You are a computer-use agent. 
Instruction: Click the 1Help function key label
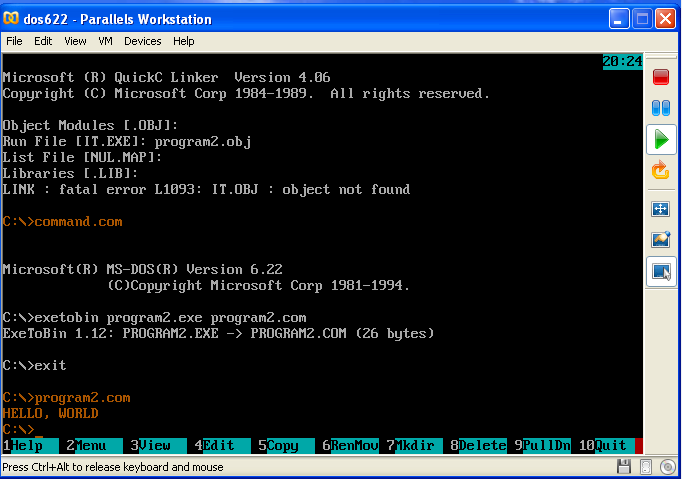(30, 446)
